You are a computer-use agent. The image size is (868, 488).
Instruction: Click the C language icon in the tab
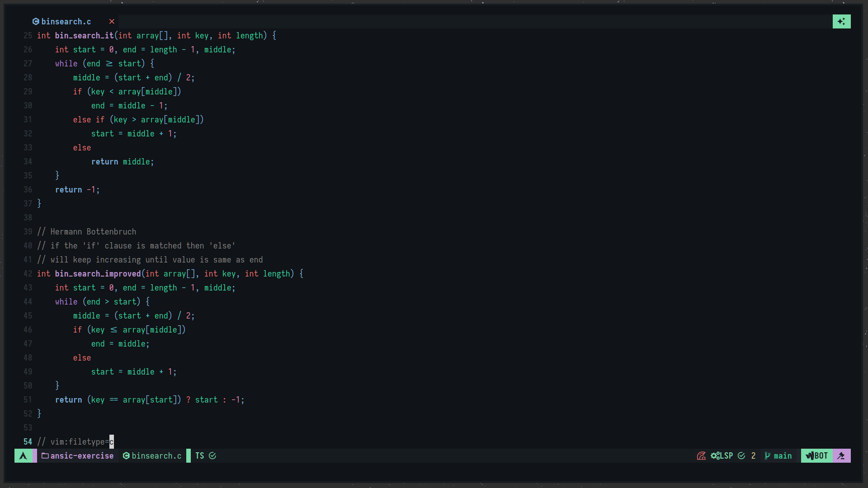tap(36, 21)
